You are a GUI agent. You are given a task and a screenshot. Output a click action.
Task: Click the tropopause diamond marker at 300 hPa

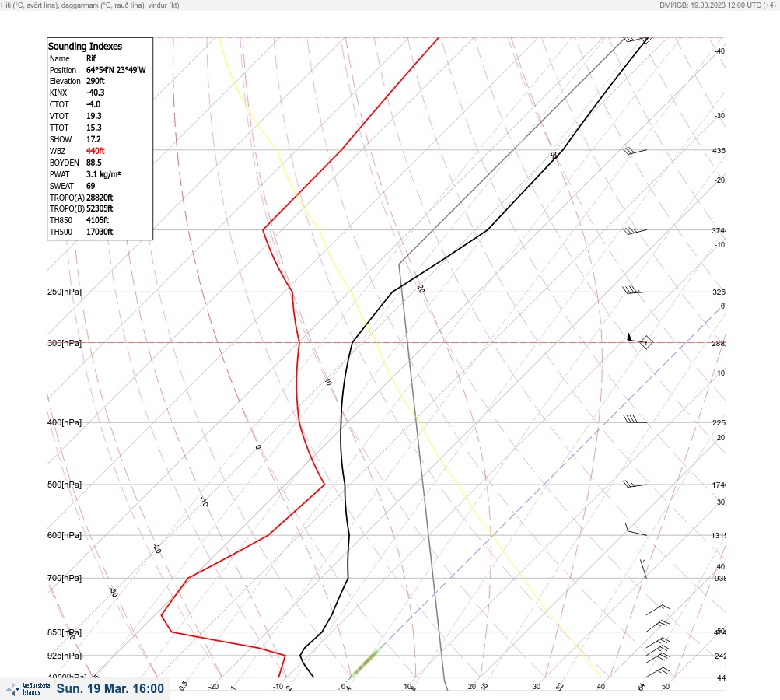(x=645, y=343)
